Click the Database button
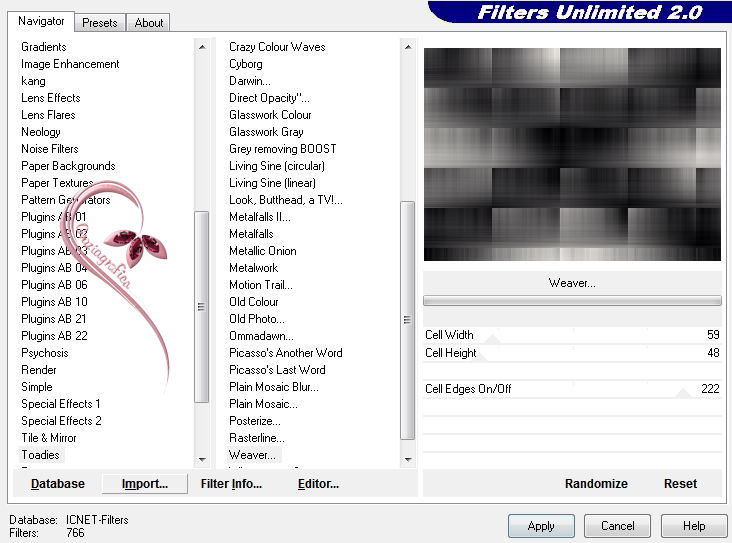The height and width of the screenshot is (543, 732). tap(58, 484)
